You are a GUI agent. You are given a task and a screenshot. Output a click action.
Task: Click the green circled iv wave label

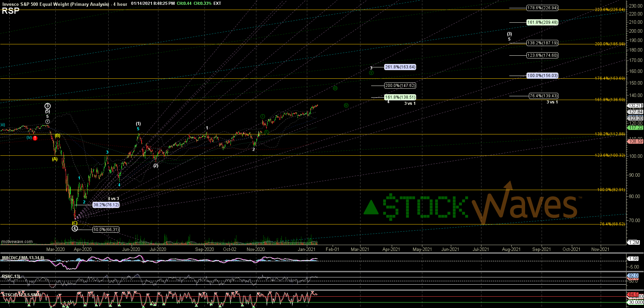click(346, 106)
